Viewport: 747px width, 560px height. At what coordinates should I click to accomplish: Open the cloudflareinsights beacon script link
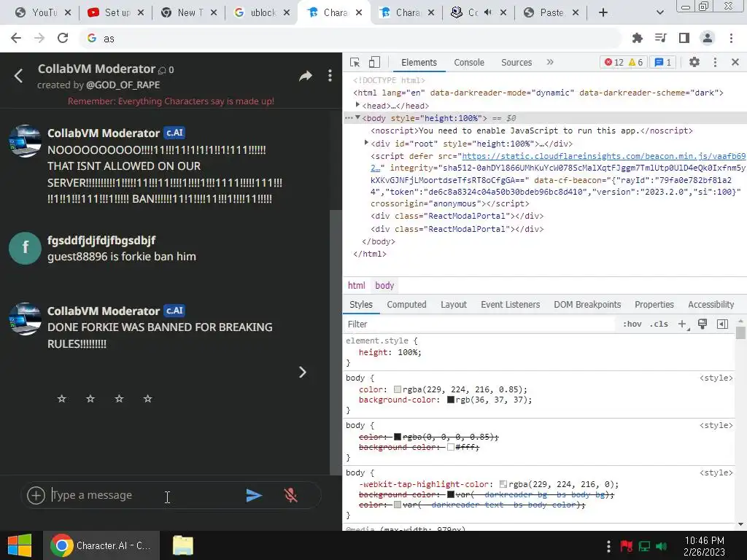click(x=603, y=156)
